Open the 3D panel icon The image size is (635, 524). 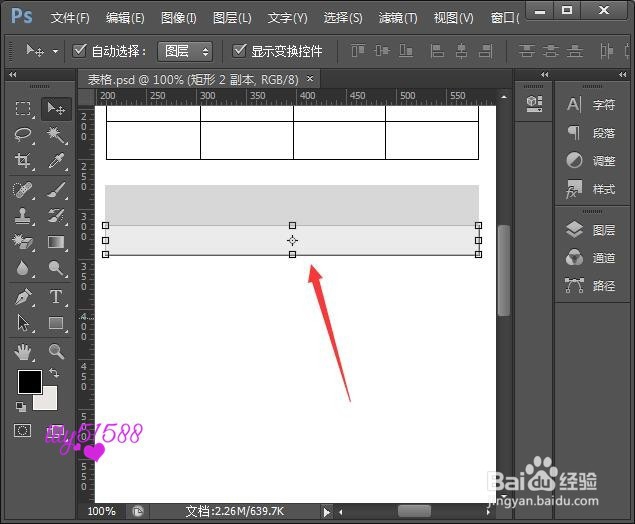pos(534,104)
